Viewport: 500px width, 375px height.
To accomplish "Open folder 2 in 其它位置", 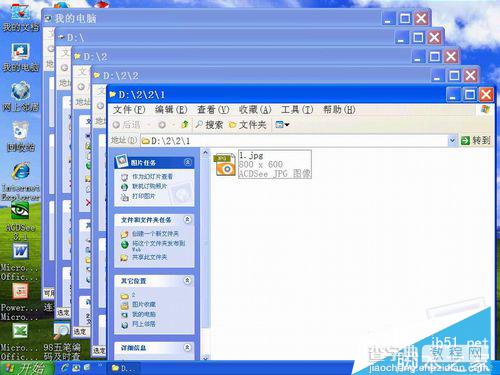I will (x=133, y=295).
